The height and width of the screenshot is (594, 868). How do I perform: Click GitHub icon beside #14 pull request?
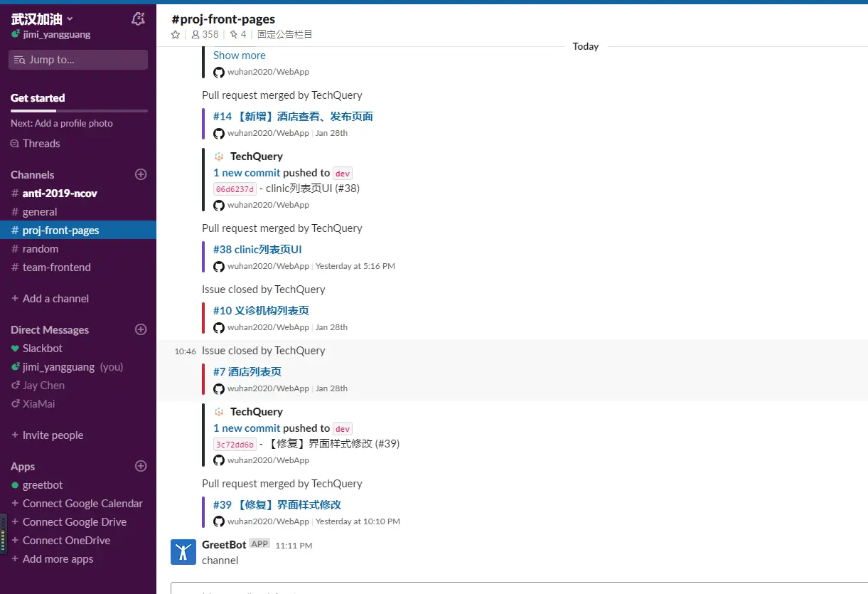pos(219,133)
